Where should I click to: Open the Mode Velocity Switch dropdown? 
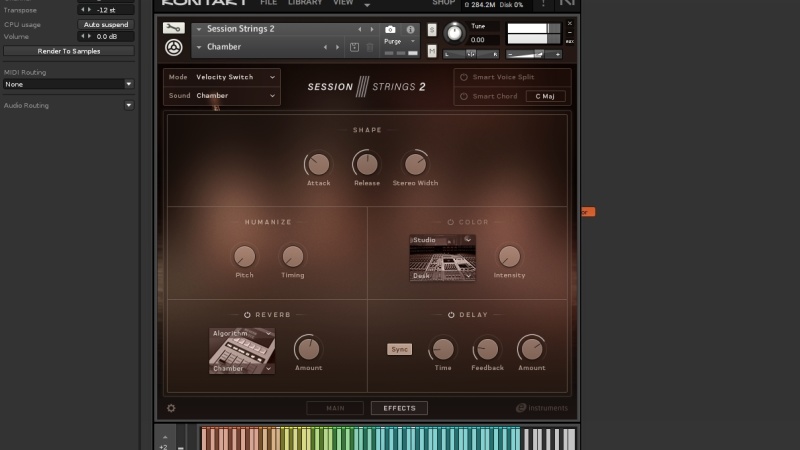[x=222, y=77]
